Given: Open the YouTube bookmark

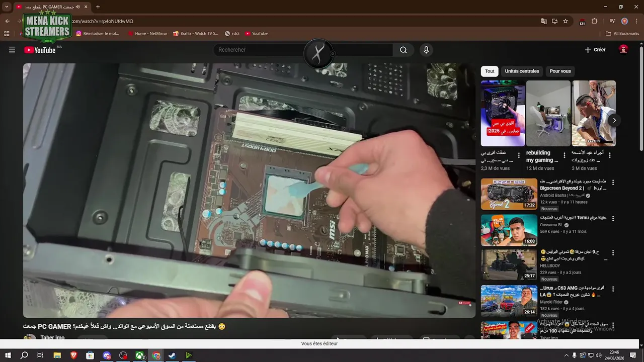Looking at the screenshot, I should pos(257,34).
